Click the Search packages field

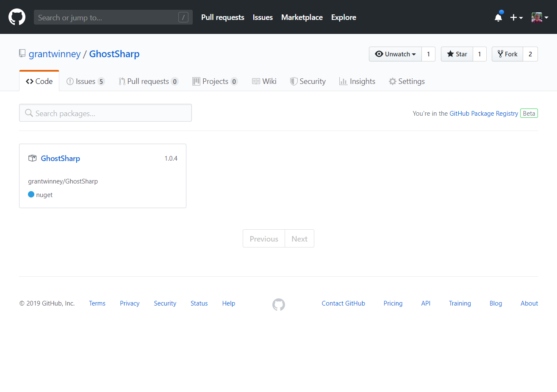pos(105,113)
